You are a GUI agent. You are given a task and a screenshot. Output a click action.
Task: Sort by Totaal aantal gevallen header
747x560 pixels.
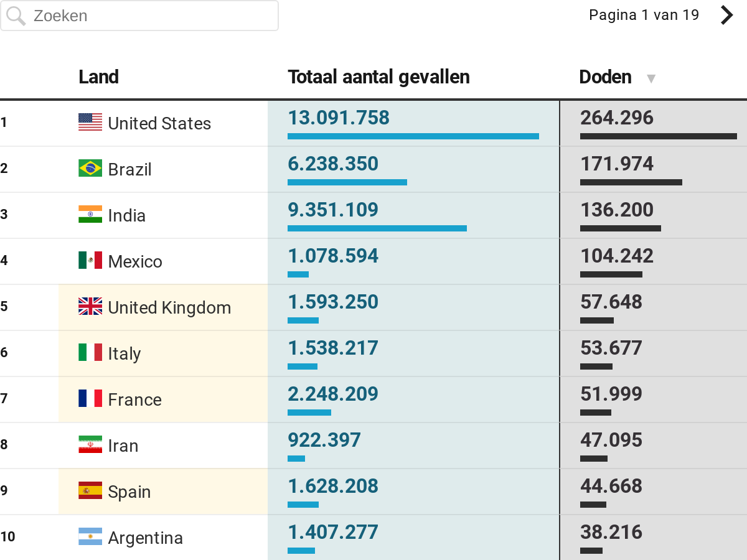click(x=378, y=77)
